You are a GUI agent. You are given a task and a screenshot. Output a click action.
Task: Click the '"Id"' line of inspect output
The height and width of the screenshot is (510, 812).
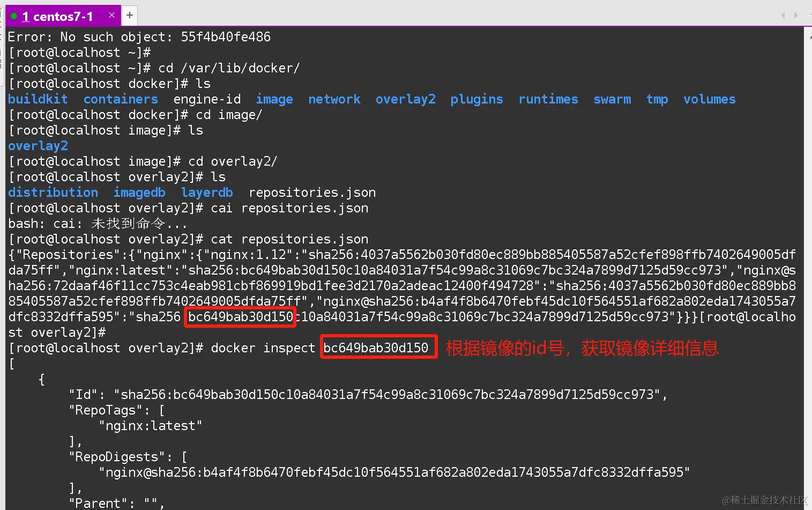(368, 395)
